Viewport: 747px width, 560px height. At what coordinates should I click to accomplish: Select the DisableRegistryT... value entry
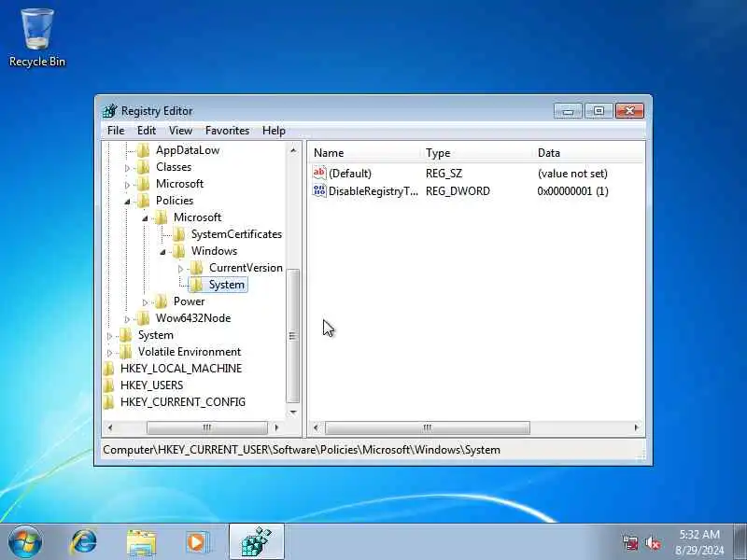(x=373, y=191)
